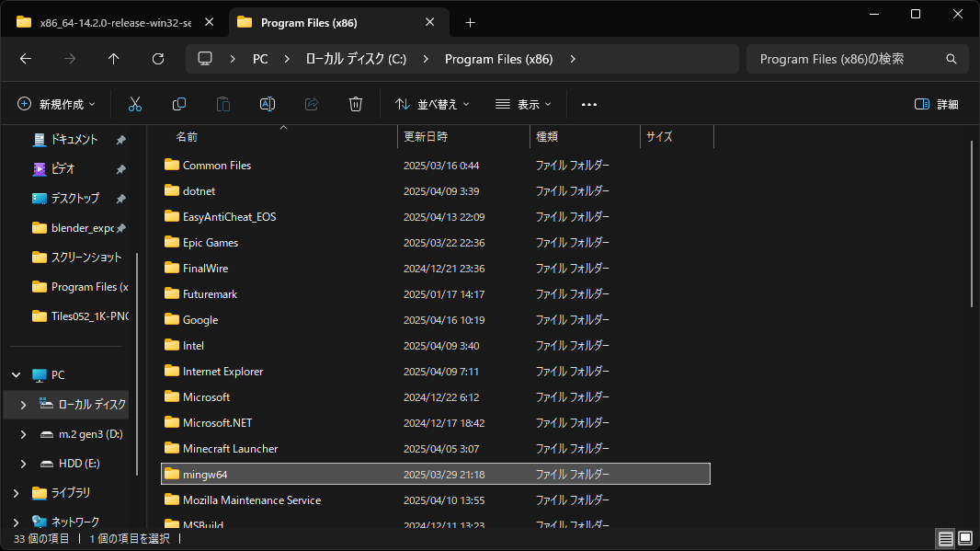
Task: Open the three-dot See more menu
Action: 588,105
